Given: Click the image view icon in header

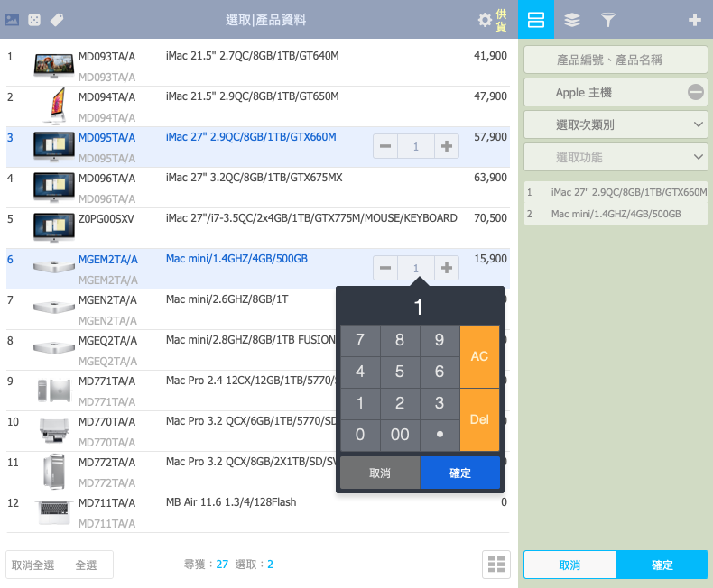Looking at the screenshot, I should [x=13, y=19].
